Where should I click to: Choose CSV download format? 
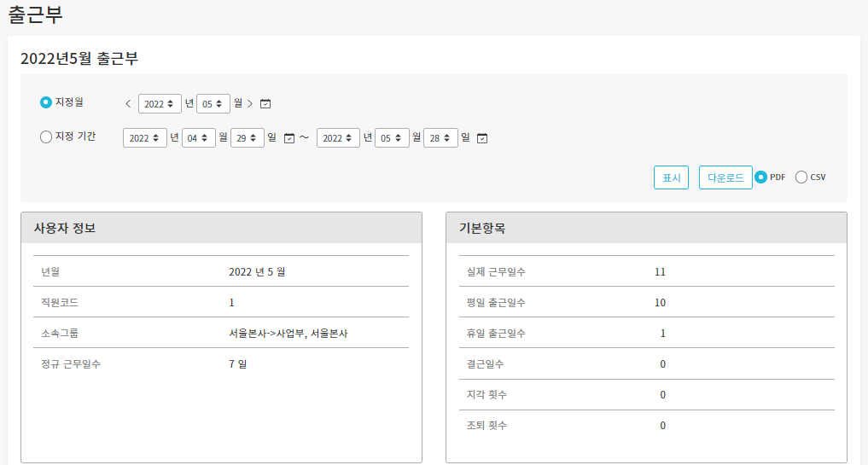pyautogui.click(x=801, y=177)
